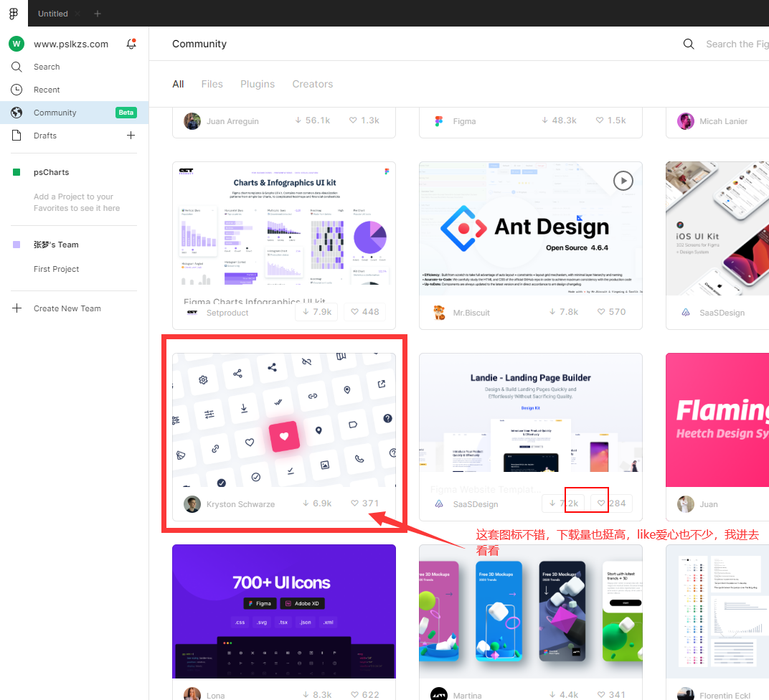769x700 pixels.
Task: Open the Free 3D Mockups thumbnail
Action: click(x=531, y=611)
